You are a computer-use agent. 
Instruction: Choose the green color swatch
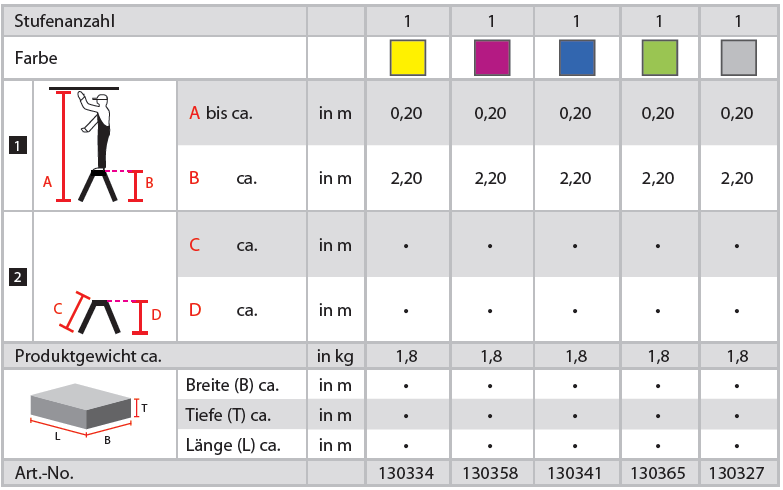point(658,58)
